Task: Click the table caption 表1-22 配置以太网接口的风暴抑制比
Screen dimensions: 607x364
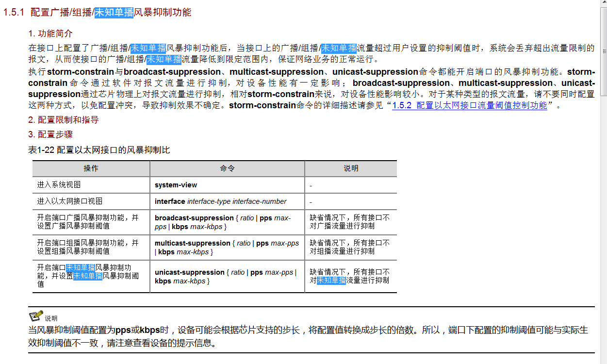Action: [x=99, y=150]
